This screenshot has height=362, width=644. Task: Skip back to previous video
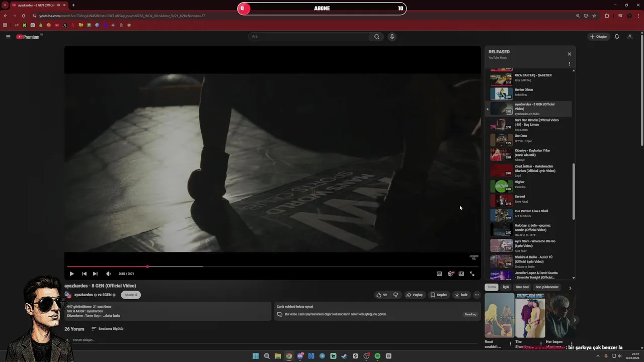point(84,274)
